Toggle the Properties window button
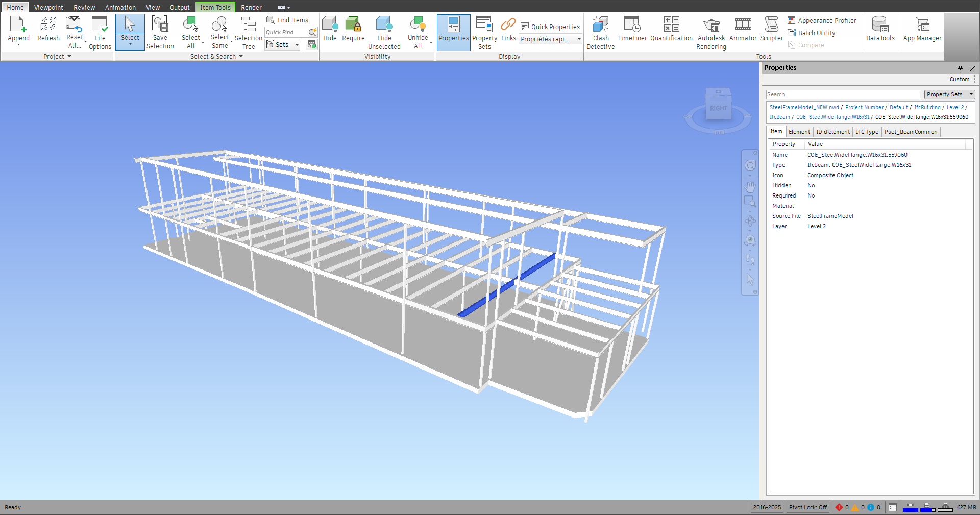Viewport: 980px width, 515px height. coord(453,32)
